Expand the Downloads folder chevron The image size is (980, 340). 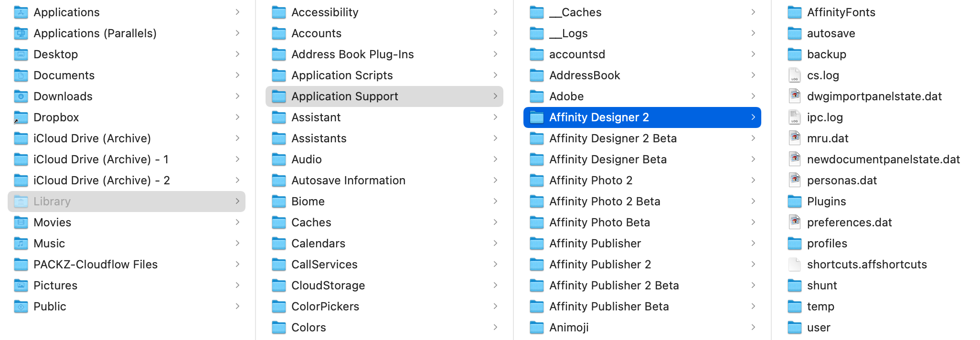(x=237, y=96)
